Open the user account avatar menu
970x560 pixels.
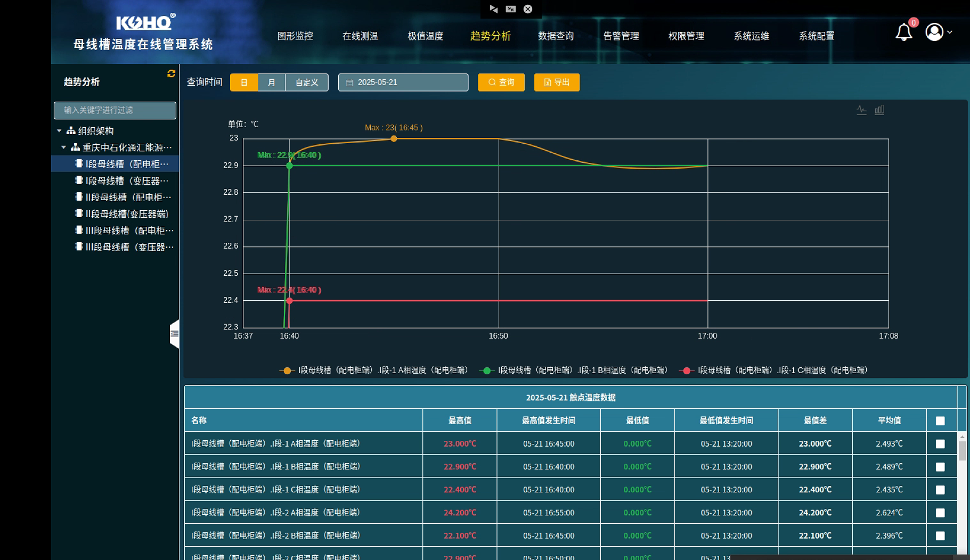[934, 32]
